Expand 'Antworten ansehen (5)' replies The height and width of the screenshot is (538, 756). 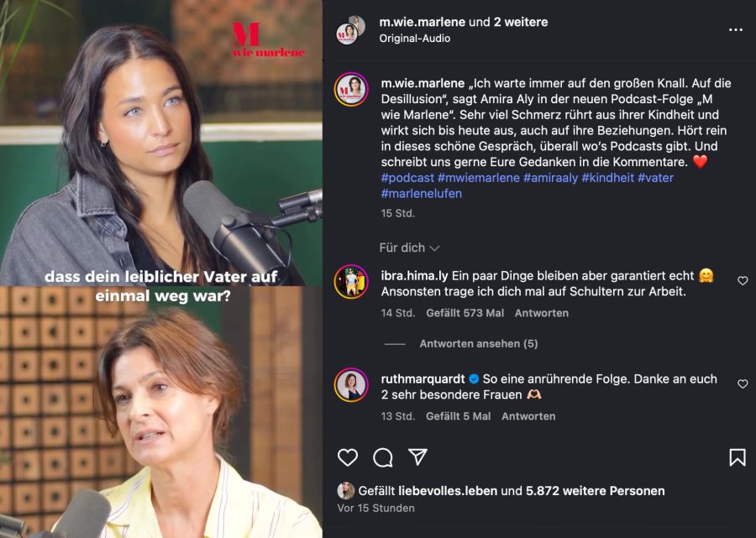tap(478, 344)
